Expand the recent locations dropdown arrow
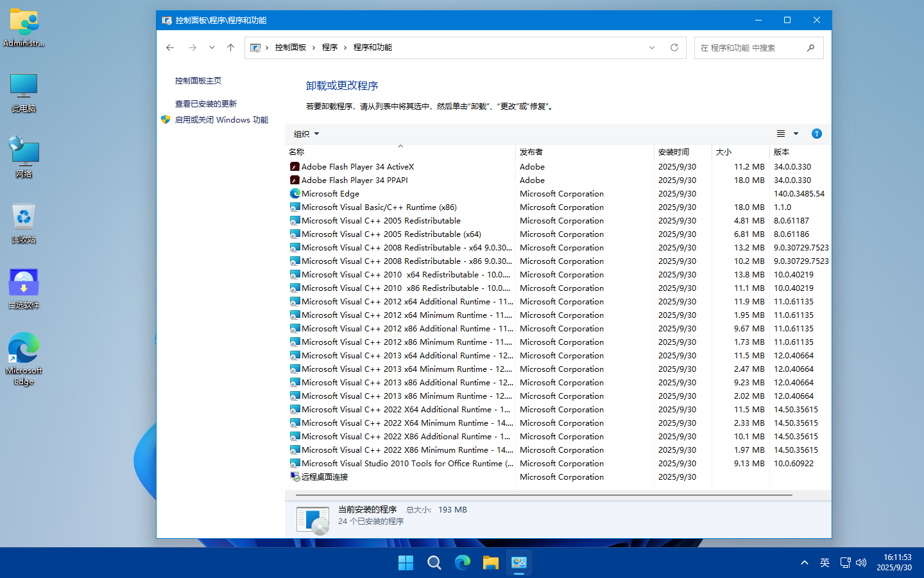The image size is (924, 578). click(x=212, y=48)
